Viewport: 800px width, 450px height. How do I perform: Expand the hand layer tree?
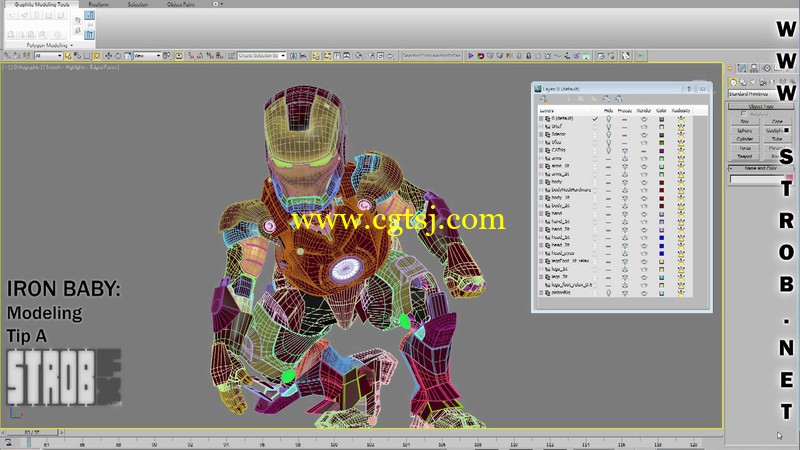pos(541,214)
